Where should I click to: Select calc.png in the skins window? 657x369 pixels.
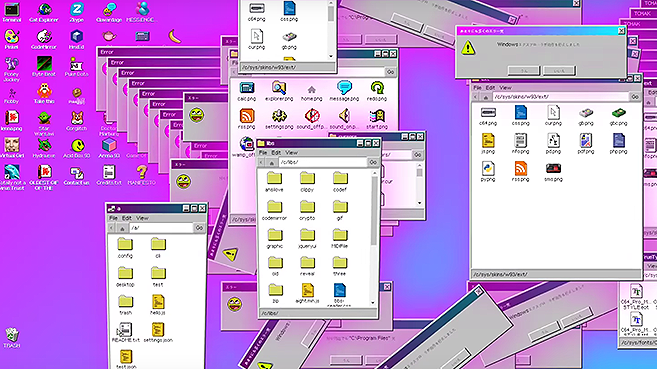point(246,91)
